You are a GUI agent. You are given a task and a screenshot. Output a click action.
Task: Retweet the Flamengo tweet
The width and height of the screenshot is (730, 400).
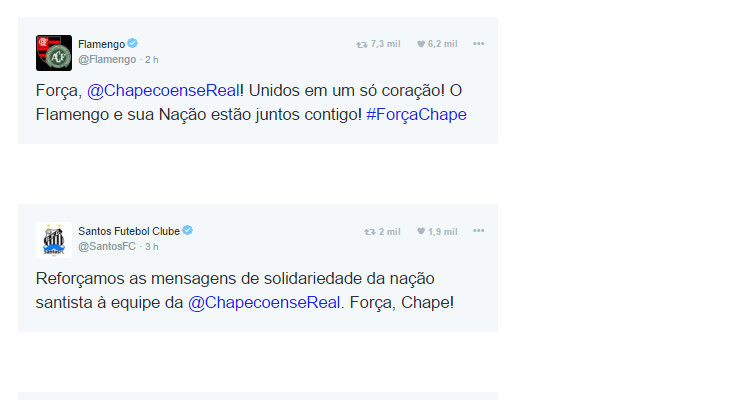pyautogui.click(x=362, y=44)
